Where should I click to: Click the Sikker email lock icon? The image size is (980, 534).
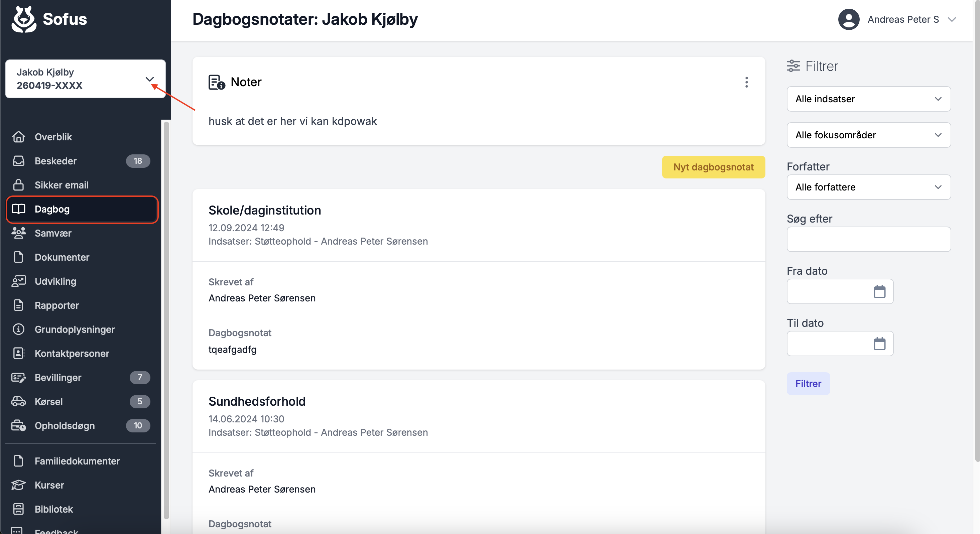tap(18, 185)
